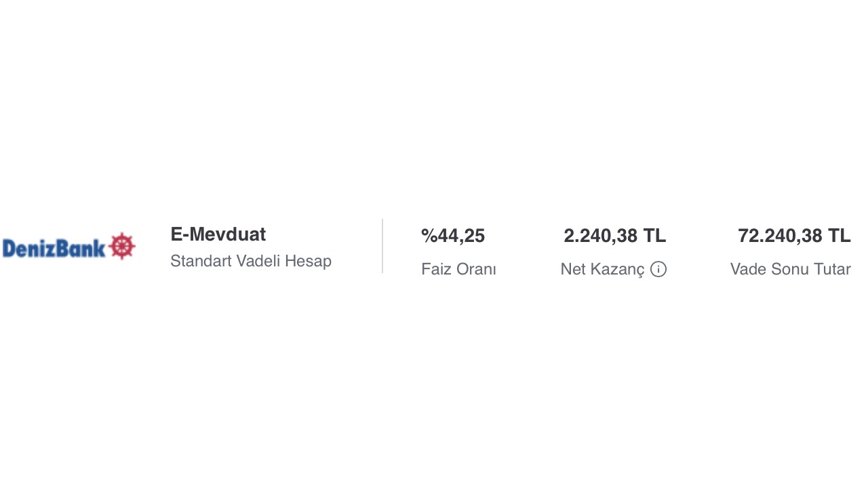Click the word Tutar in last label
Viewport: 868px width, 488px height.
[x=831, y=269]
